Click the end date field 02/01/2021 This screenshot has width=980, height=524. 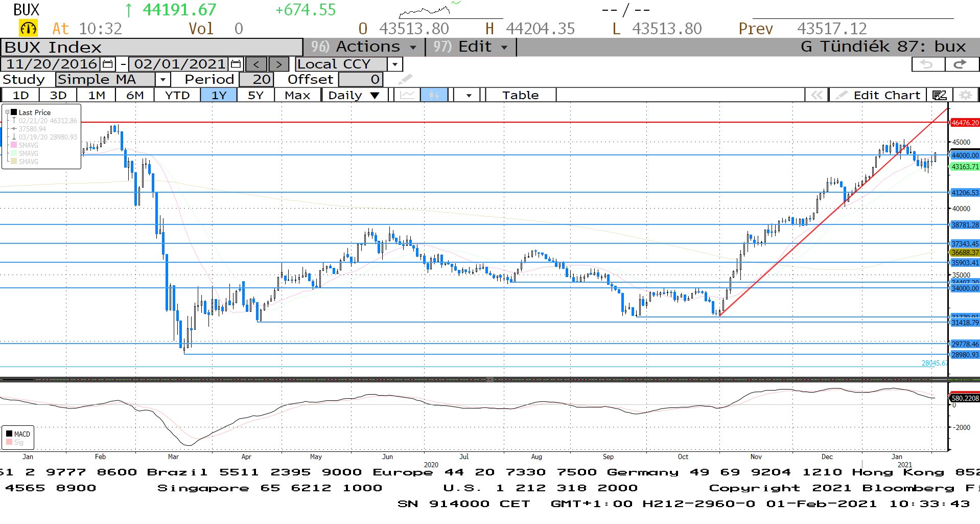[x=179, y=64]
